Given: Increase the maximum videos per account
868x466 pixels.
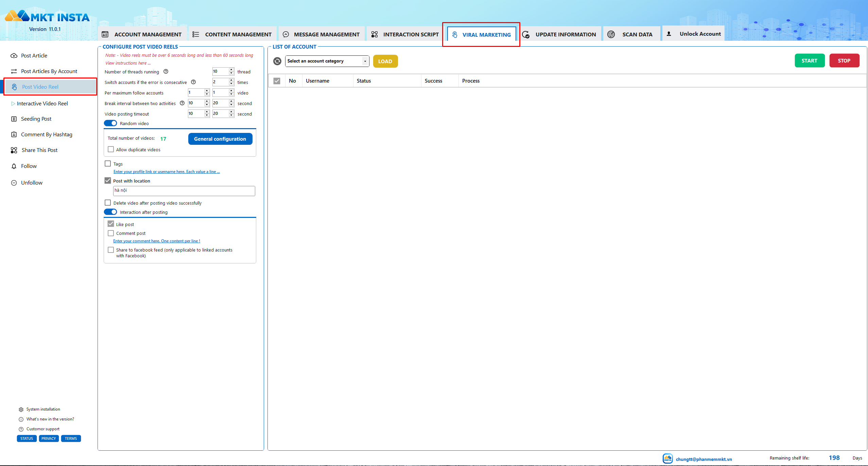Looking at the screenshot, I should 231,91.
